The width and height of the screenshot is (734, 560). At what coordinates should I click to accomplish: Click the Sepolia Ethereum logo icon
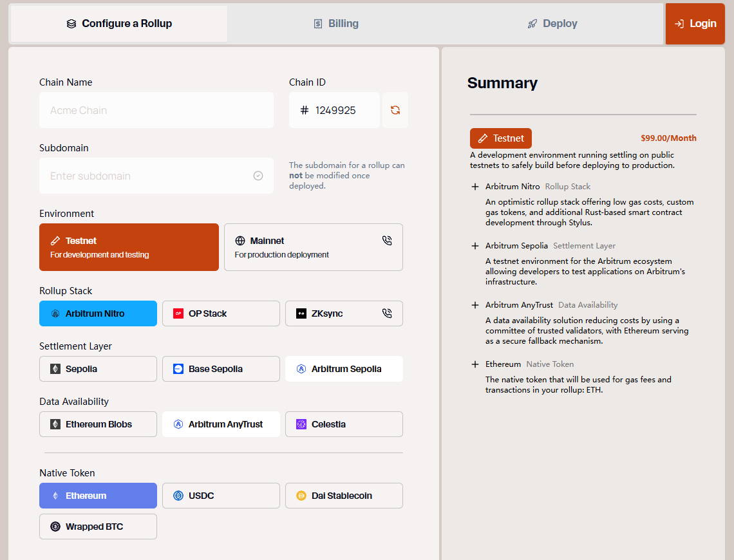coord(55,369)
